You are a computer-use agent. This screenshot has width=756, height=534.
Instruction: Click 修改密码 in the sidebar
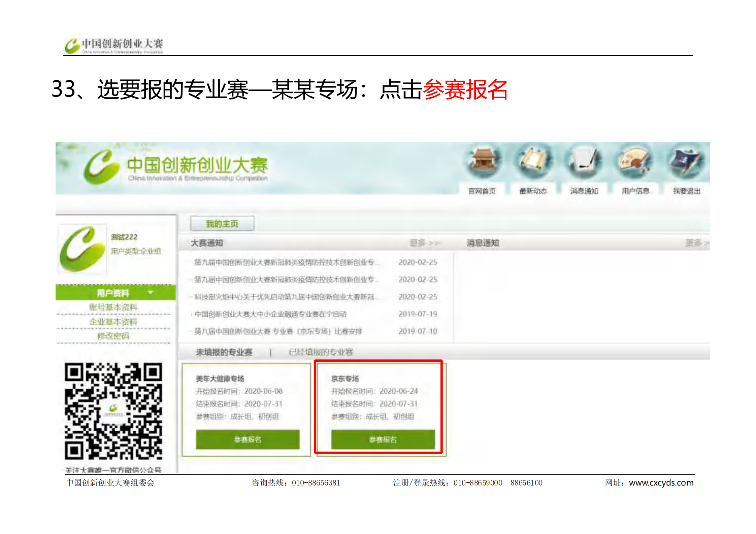coord(113,336)
